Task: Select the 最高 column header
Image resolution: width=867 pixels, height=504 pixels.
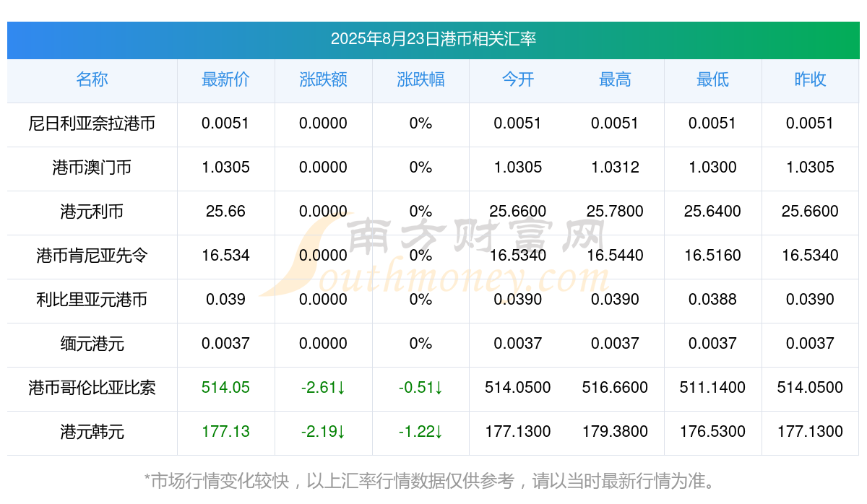Action: [615, 79]
